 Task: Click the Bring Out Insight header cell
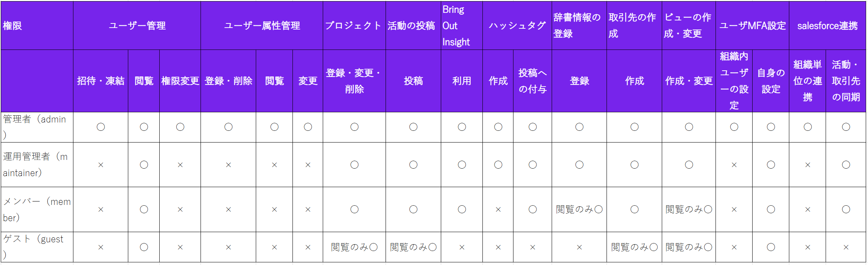[461, 26]
